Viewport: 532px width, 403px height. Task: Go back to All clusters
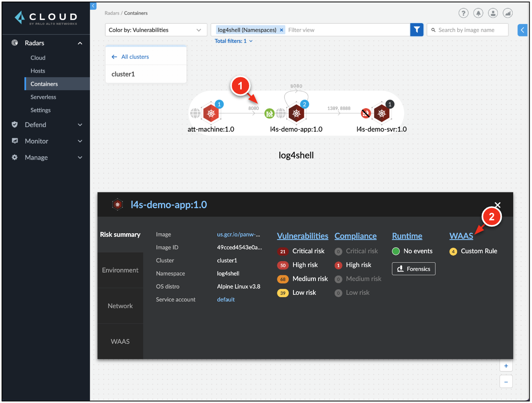pyautogui.click(x=135, y=57)
